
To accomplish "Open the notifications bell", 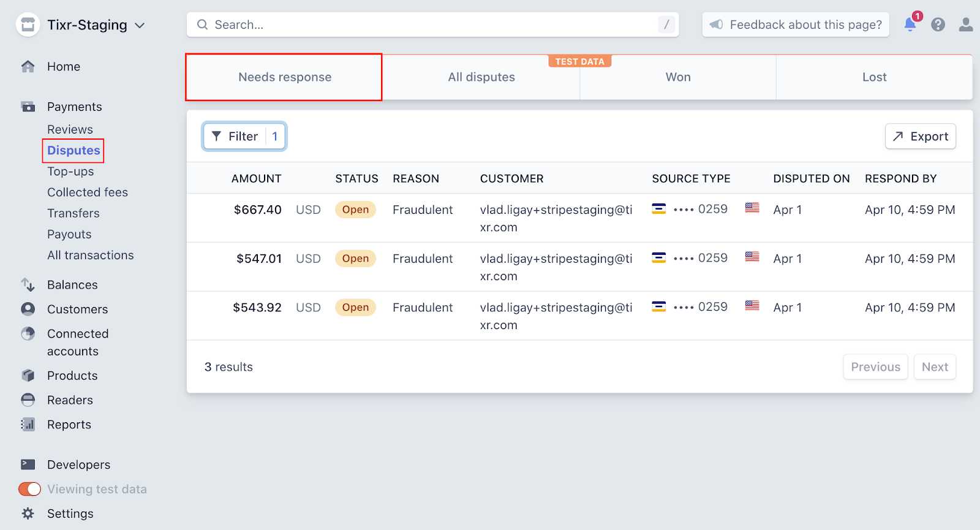I will [910, 24].
